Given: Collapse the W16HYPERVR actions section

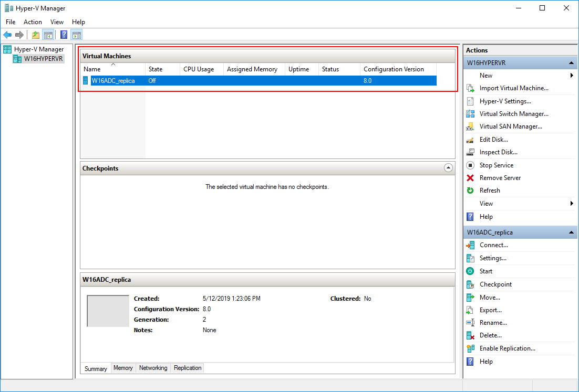Looking at the screenshot, I should (x=571, y=62).
